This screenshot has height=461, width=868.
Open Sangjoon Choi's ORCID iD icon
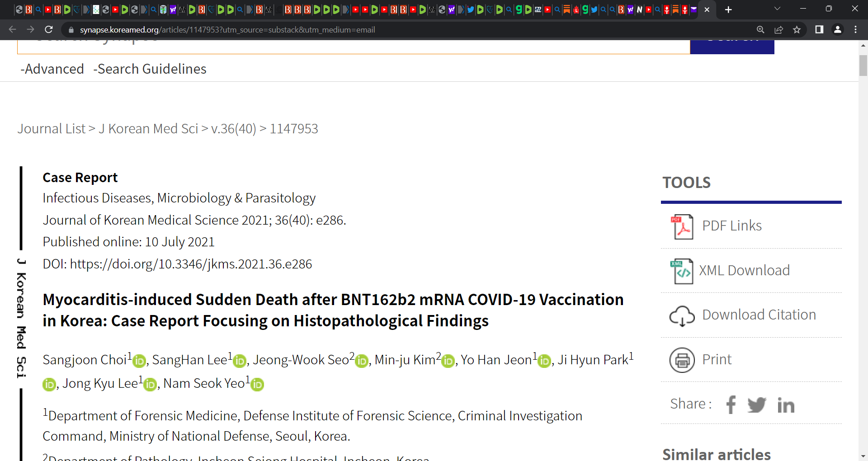[139, 361]
